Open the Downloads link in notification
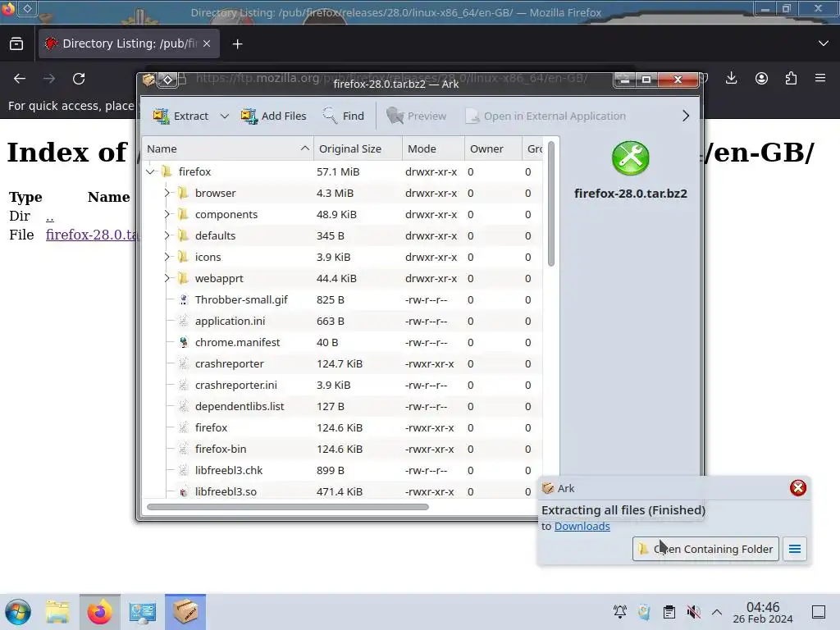840x630 pixels. 582,526
